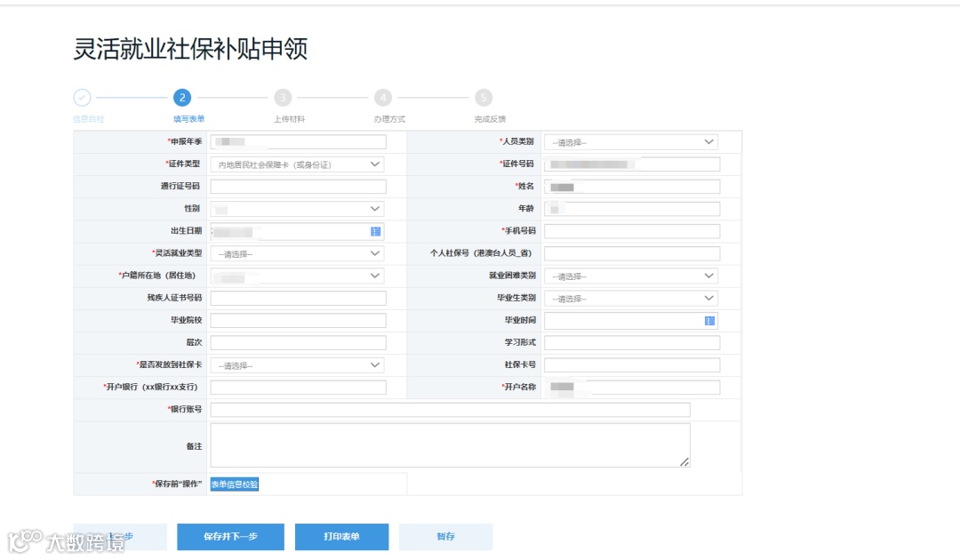The width and height of the screenshot is (960, 560).
Task: Click the 保存并下一步 button
Action: [230, 537]
